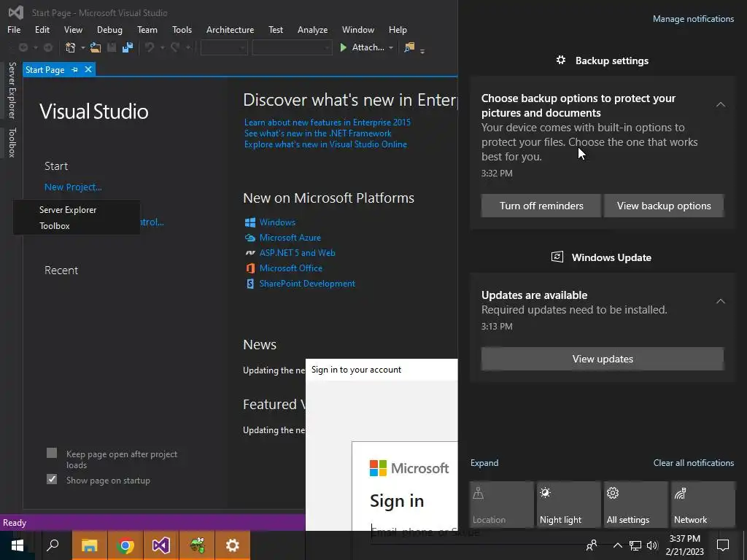Click the taskbar search magnifier
Screen dimensions: 747x560
(53, 545)
